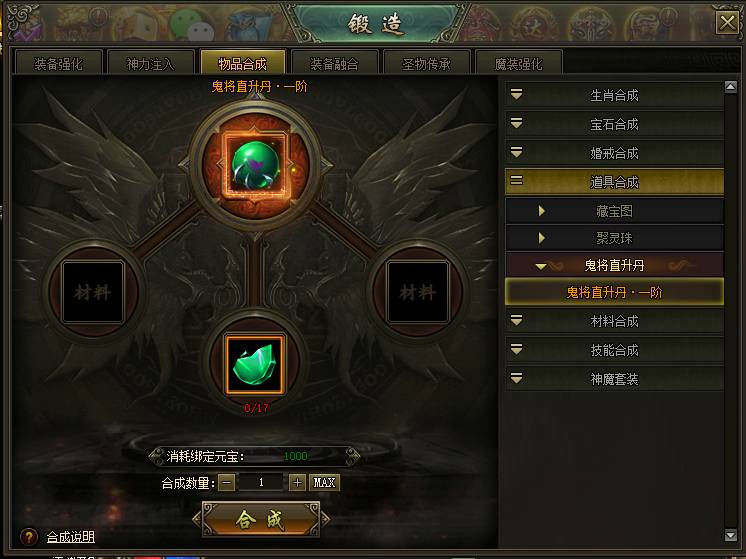Expand the 宝石合成 category
Image resolution: width=746 pixels, height=559 pixels.
click(614, 124)
